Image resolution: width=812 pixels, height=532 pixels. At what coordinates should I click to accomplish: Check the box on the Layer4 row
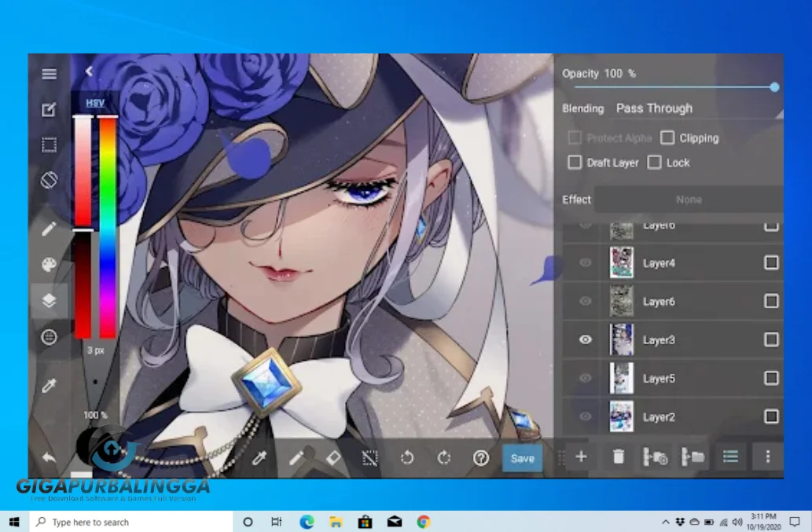pos(771,262)
